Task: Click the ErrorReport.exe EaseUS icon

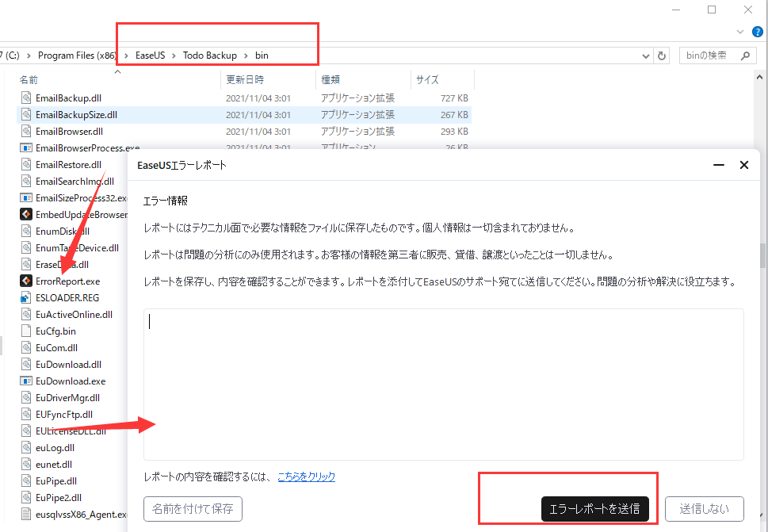Action: (26, 281)
